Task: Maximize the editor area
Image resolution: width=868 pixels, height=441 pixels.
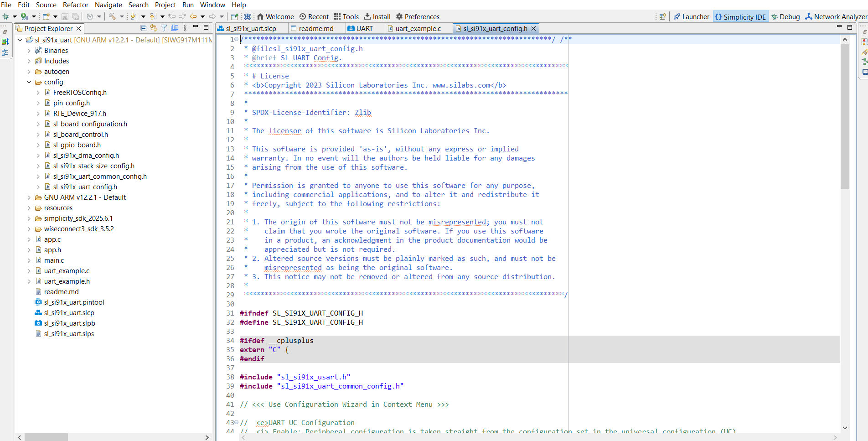Action: (x=849, y=27)
